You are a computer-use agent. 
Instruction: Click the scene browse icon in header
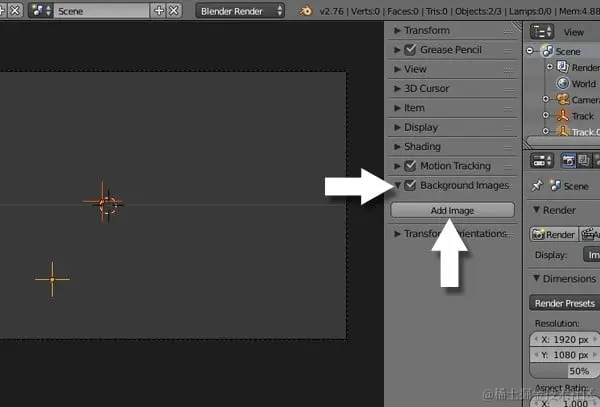point(42,11)
